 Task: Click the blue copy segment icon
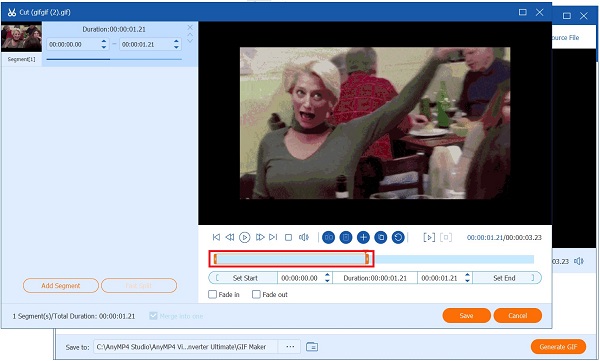(x=381, y=237)
